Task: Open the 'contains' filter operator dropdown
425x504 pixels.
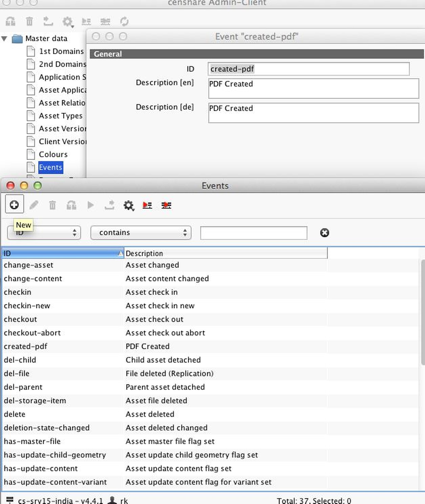Action: point(141,233)
